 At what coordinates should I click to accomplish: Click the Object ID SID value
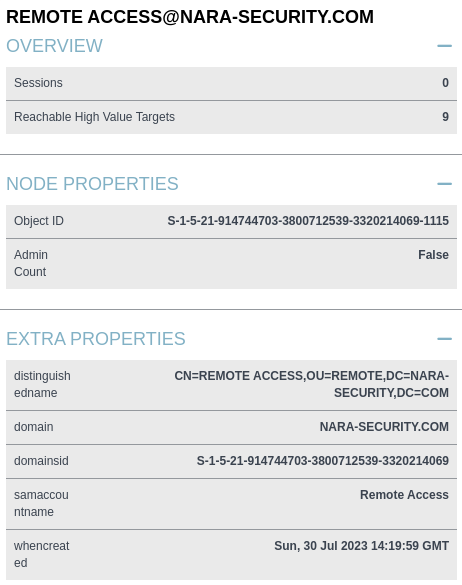pyautogui.click(x=308, y=221)
